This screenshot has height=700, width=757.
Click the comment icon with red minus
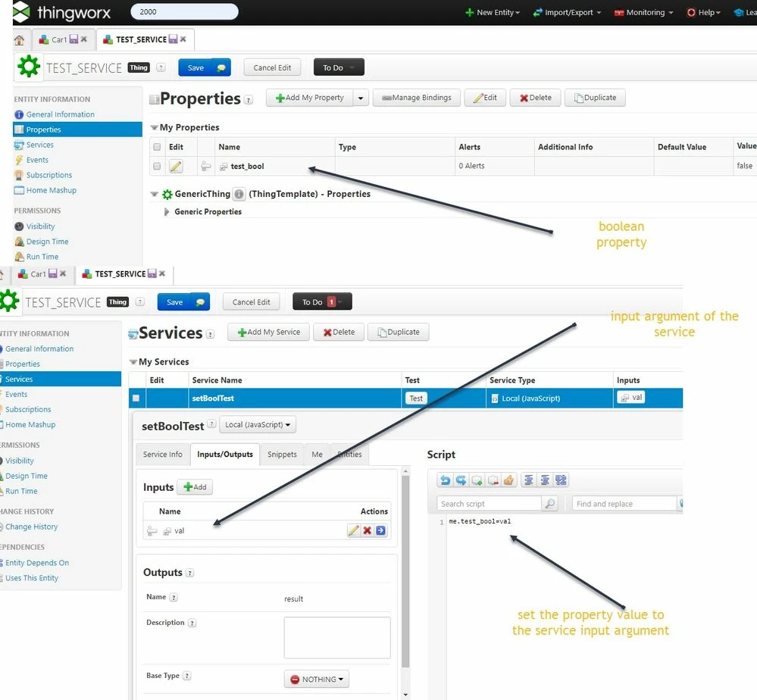493,480
